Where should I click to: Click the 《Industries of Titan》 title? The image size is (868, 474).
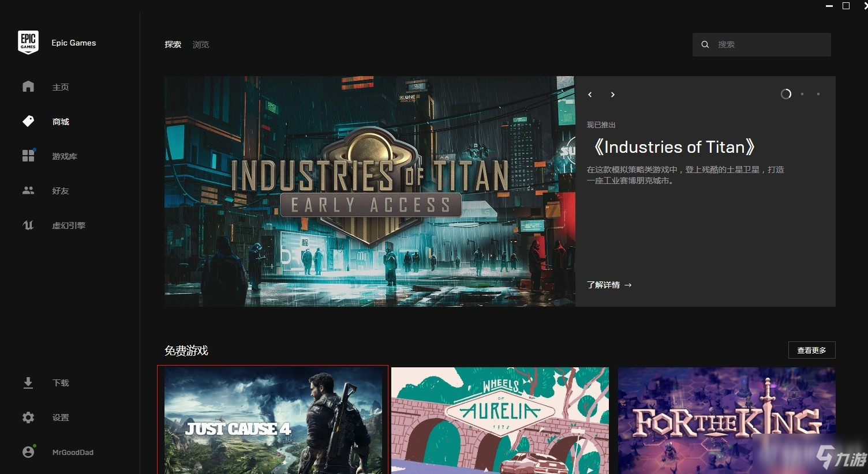click(x=674, y=147)
